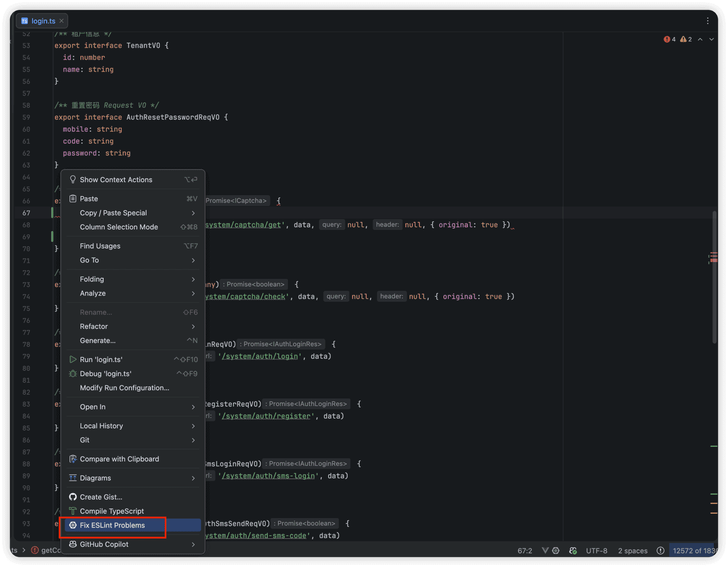This screenshot has height=567, width=728.
Task: Click the caret position 67:2 in status bar
Action: 525,551
